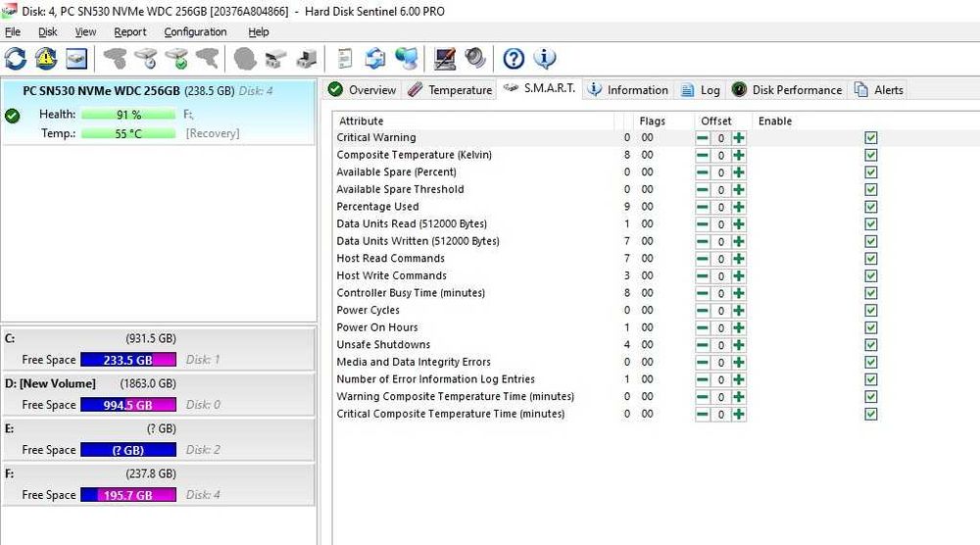980x545 pixels.
Task: Decrease offset for Host Write Commands
Action: [703, 275]
